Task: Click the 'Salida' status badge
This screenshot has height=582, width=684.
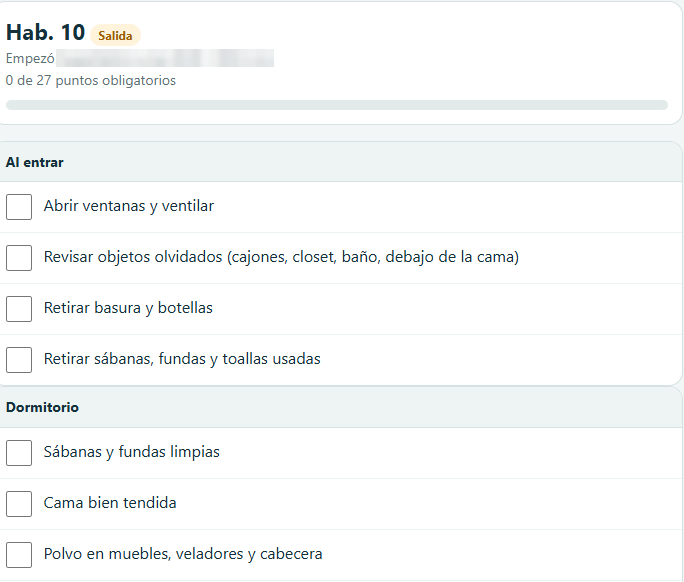Action: (115, 35)
